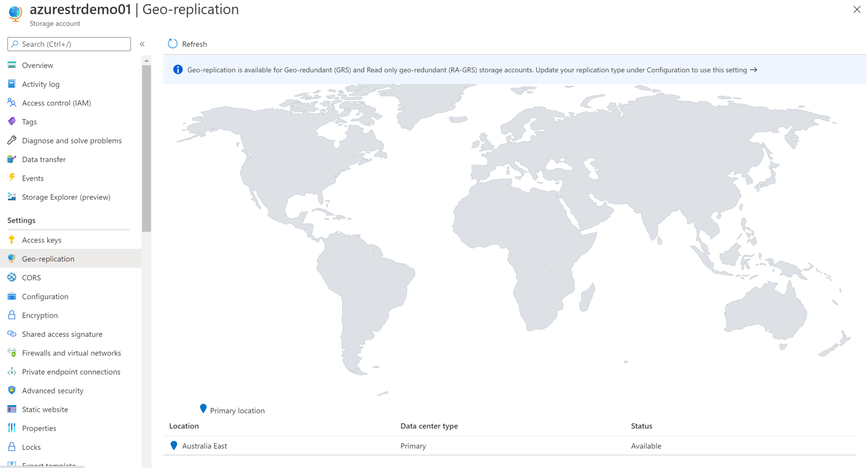Click the Storage Explorer (preview) icon
868x468 pixels.
click(x=12, y=197)
